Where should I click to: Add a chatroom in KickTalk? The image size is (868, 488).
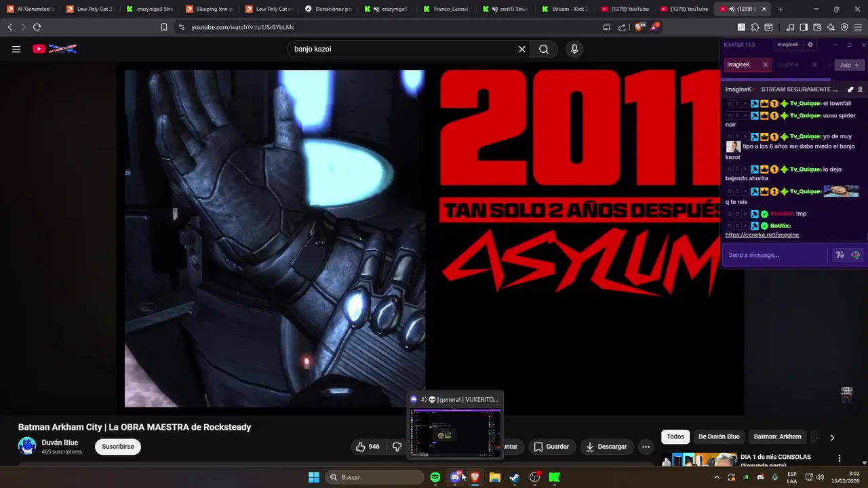point(849,65)
